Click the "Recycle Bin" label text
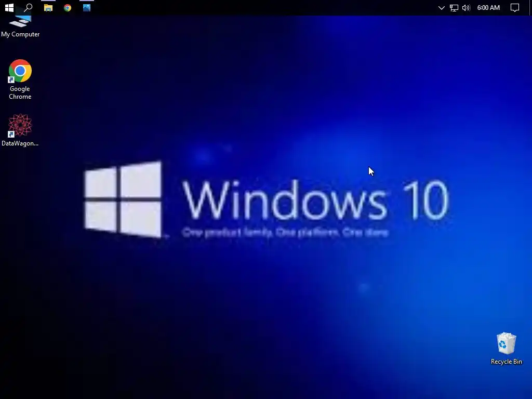Viewport: 532px width, 399px height. point(506,362)
